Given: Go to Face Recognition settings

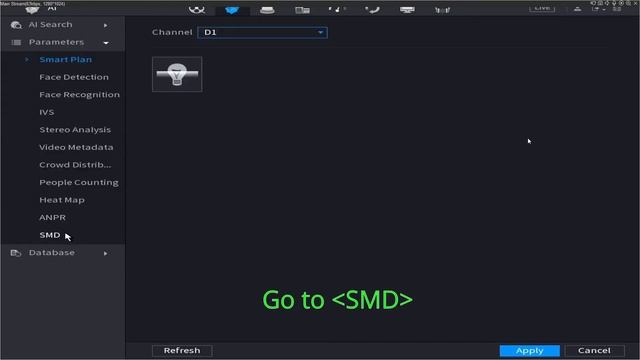Looking at the screenshot, I should [80, 95].
